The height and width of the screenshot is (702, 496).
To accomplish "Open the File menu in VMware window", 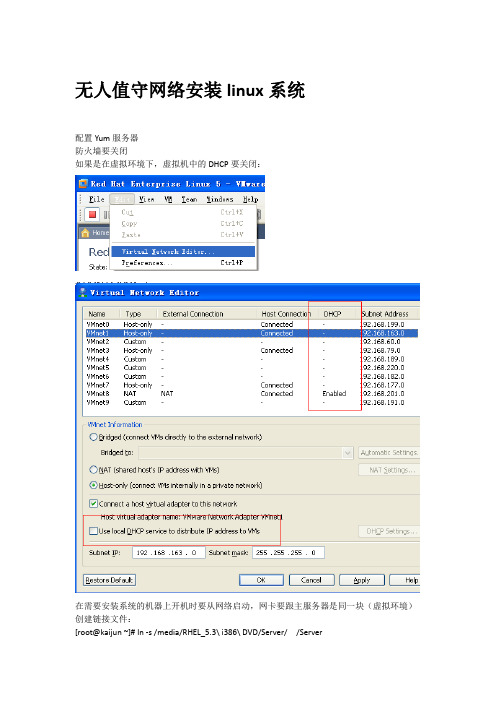I will pyautogui.click(x=97, y=199).
